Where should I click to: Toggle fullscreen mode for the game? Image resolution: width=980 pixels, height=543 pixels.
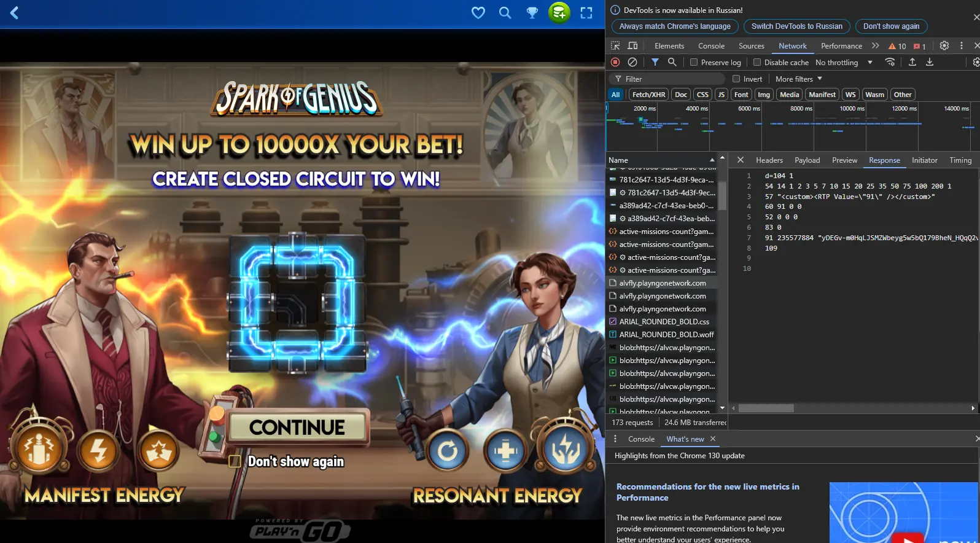click(586, 13)
